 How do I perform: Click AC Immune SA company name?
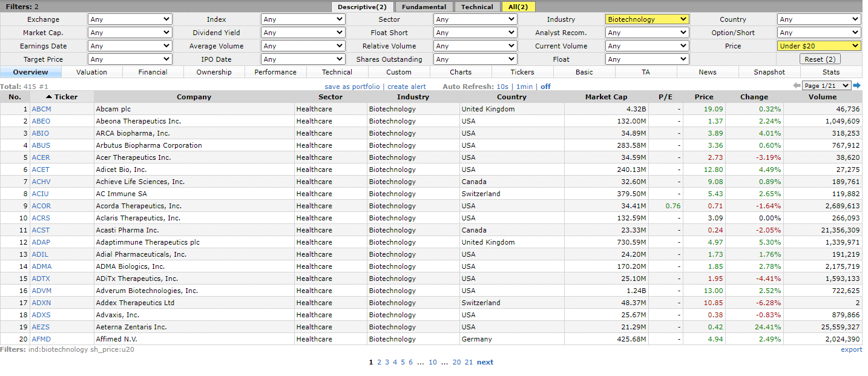tap(121, 194)
